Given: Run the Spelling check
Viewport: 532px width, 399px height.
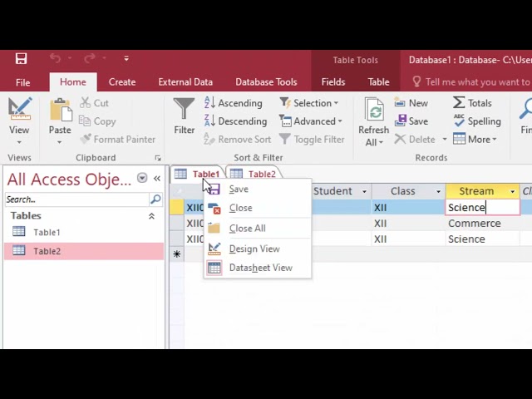Looking at the screenshot, I should (x=477, y=121).
